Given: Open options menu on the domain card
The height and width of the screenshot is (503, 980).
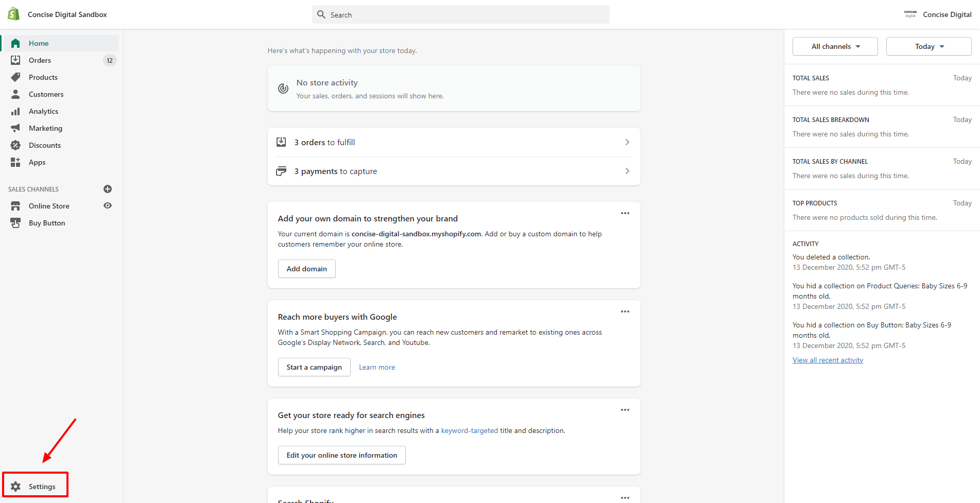Looking at the screenshot, I should point(625,213).
